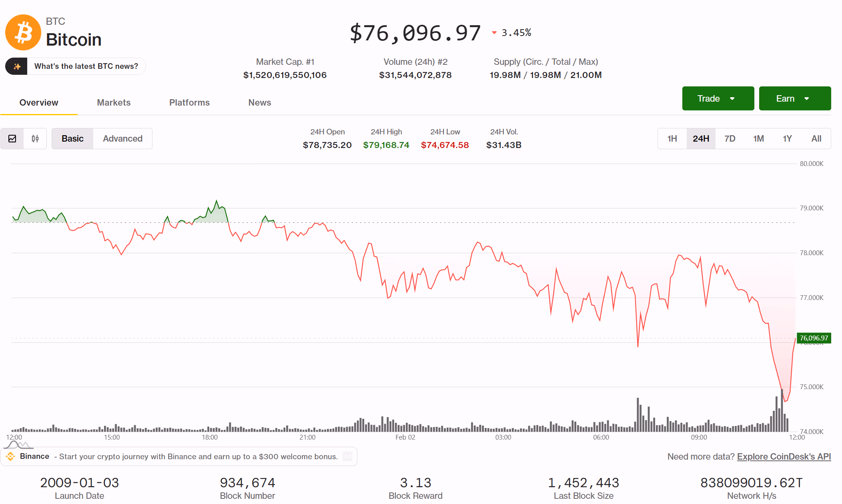
Task: Click the orange Bitcoin logo icon
Action: coord(23,32)
